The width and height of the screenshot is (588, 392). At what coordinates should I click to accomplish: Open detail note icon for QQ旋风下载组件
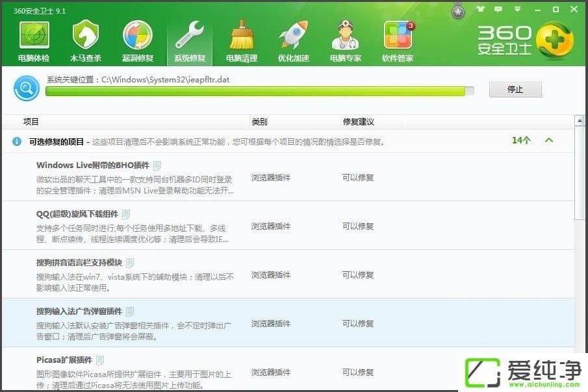coord(126,214)
